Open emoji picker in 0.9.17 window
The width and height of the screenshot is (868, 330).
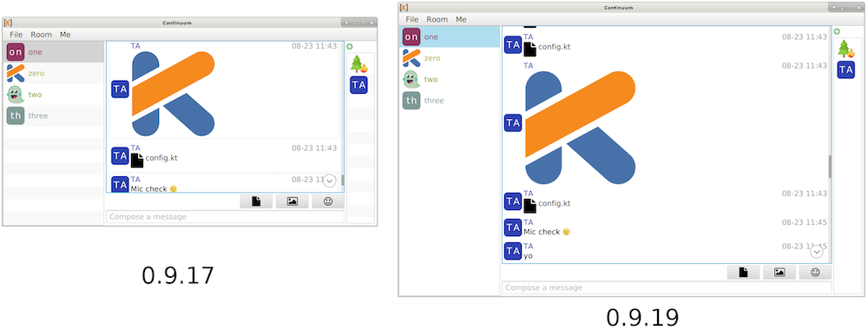(328, 201)
